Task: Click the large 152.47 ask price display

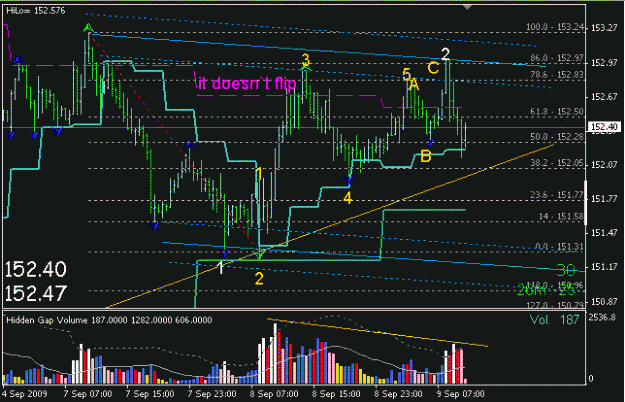Action: pyautogui.click(x=35, y=294)
